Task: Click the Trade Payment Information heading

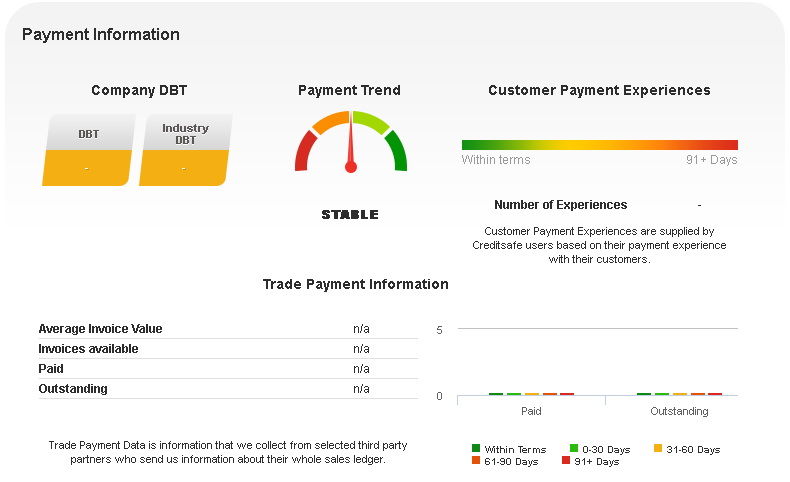Action: pos(355,284)
